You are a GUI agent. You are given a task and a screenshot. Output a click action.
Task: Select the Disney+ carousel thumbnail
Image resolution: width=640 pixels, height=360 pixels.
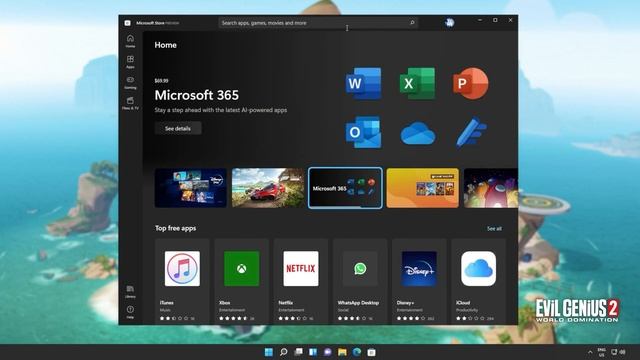pyautogui.click(x=191, y=188)
